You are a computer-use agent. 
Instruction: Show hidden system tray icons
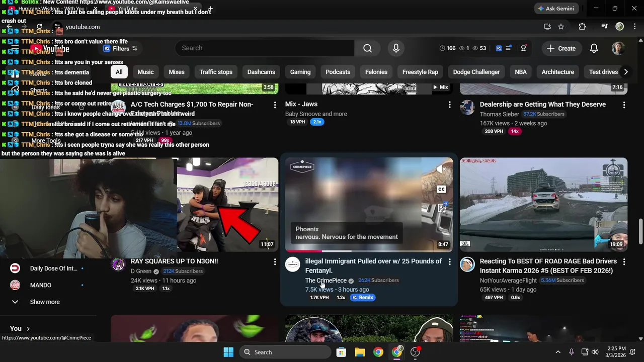pos(558,352)
